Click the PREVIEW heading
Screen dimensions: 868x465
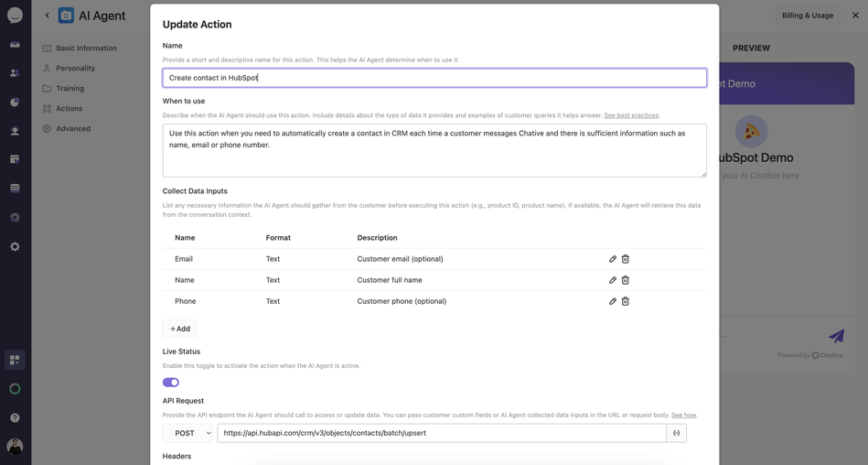coord(751,49)
